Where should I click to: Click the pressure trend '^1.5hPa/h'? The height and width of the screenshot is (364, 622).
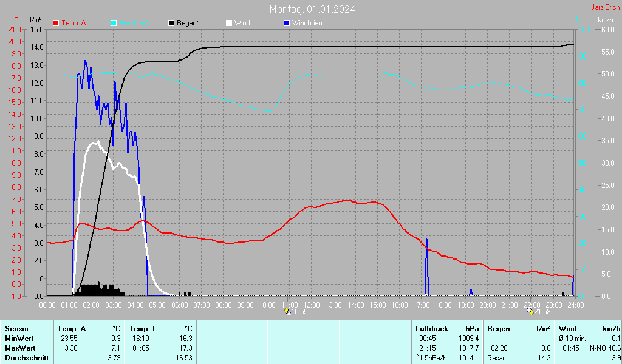431,358
